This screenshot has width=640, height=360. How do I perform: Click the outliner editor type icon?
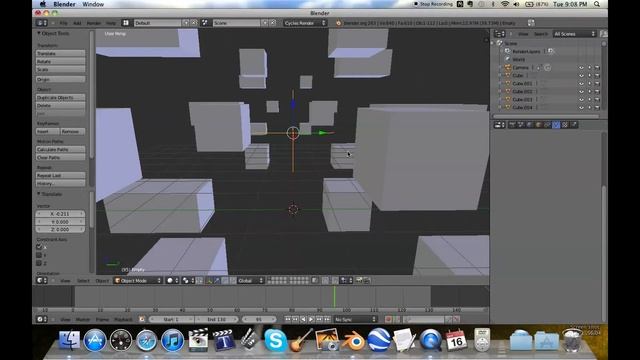point(499,34)
